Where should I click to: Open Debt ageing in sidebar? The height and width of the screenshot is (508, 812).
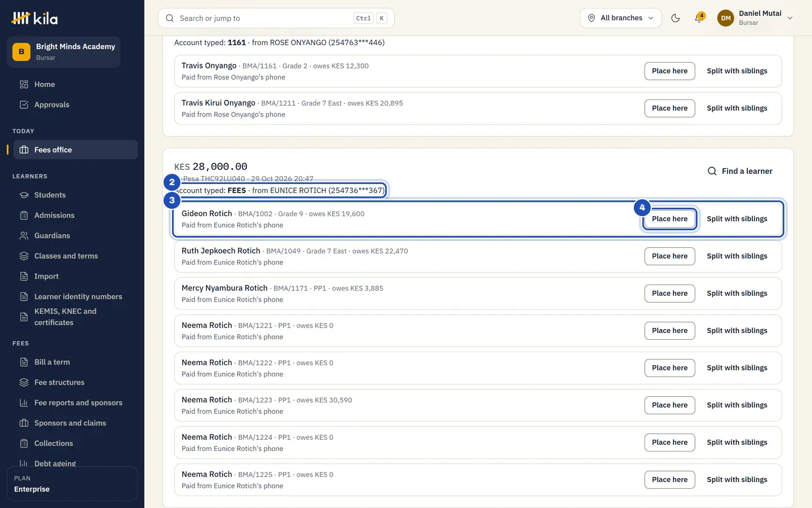(76, 463)
